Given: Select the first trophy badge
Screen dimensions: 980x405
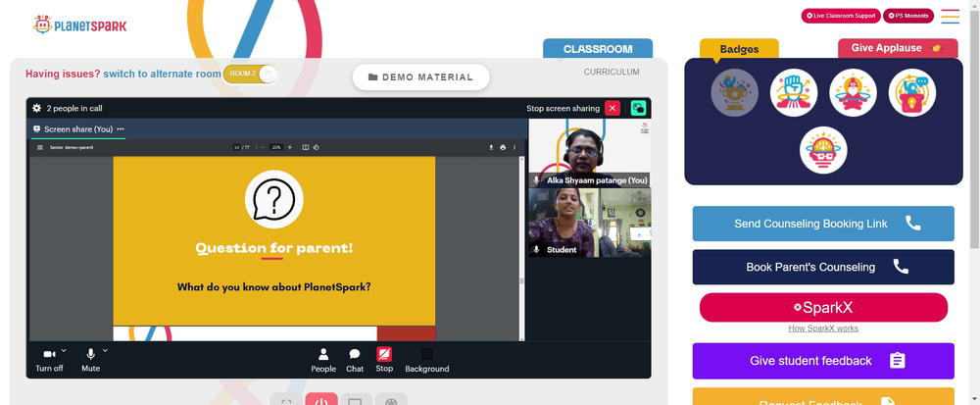Looking at the screenshot, I should pyautogui.click(x=734, y=92).
